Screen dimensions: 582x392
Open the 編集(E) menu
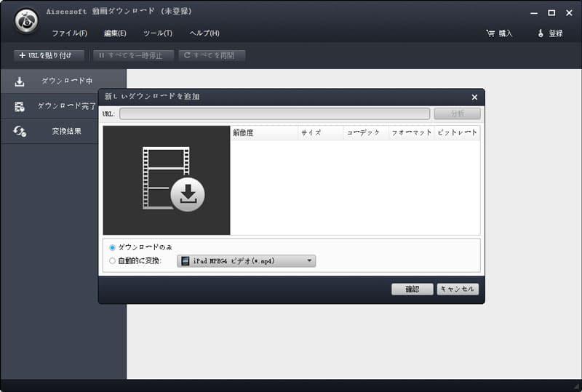[115, 33]
